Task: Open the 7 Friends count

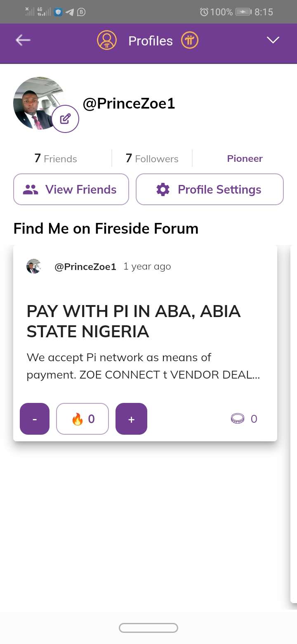Action: pos(56,159)
